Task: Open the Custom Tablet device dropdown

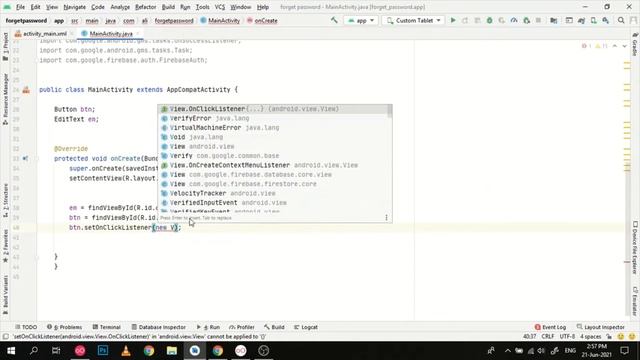Action: [413, 20]
